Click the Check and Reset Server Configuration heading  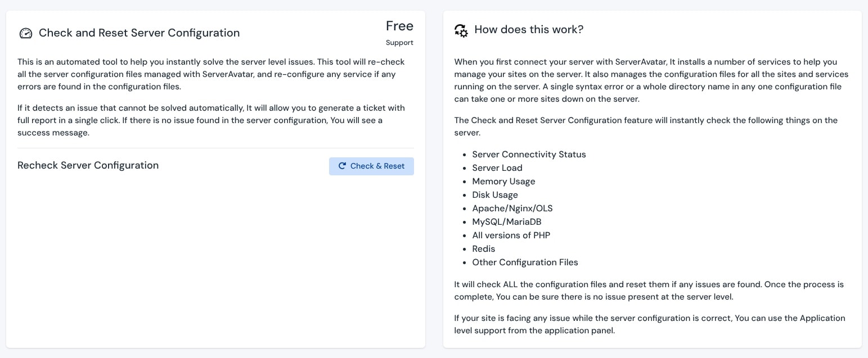139,33
